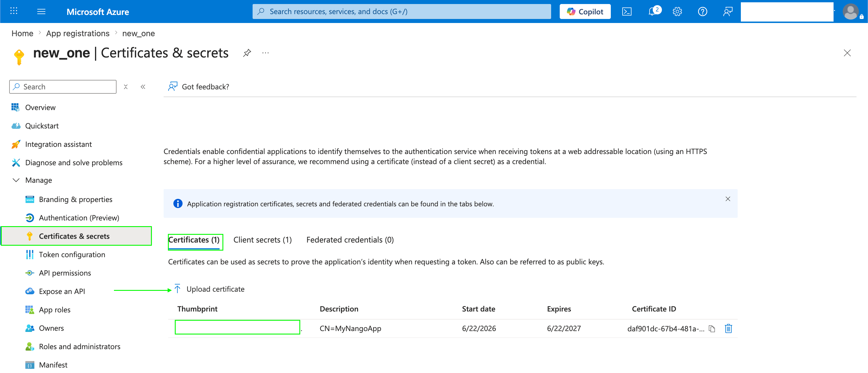868x373 pixels.
Task: Dismiss the info banner with X
Action: tap(727, 199)
